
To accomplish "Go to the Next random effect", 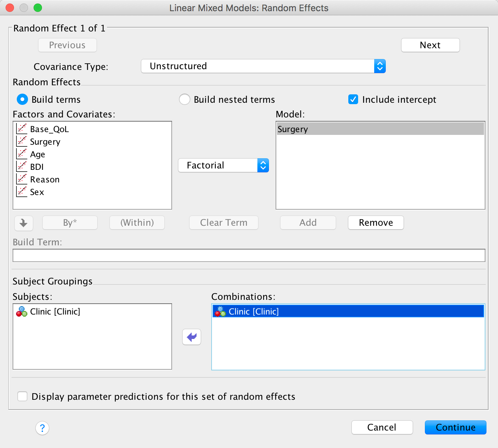I will [x=430, y=45].
